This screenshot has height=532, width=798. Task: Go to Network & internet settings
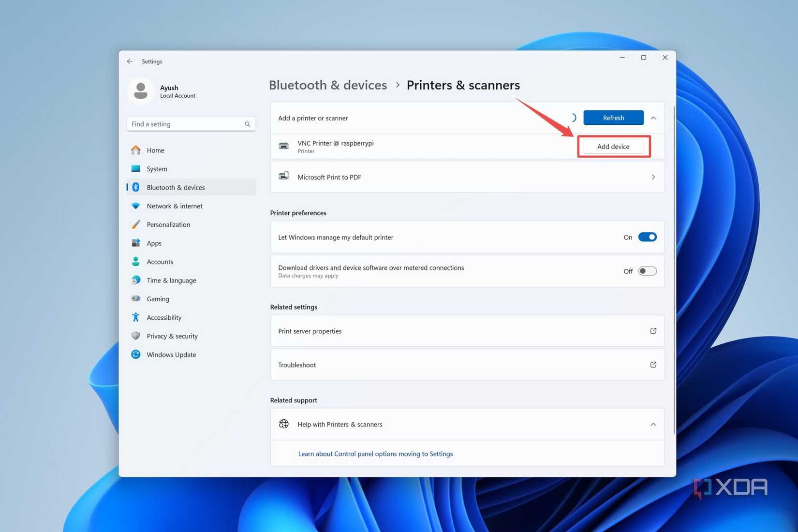point(192,206)
